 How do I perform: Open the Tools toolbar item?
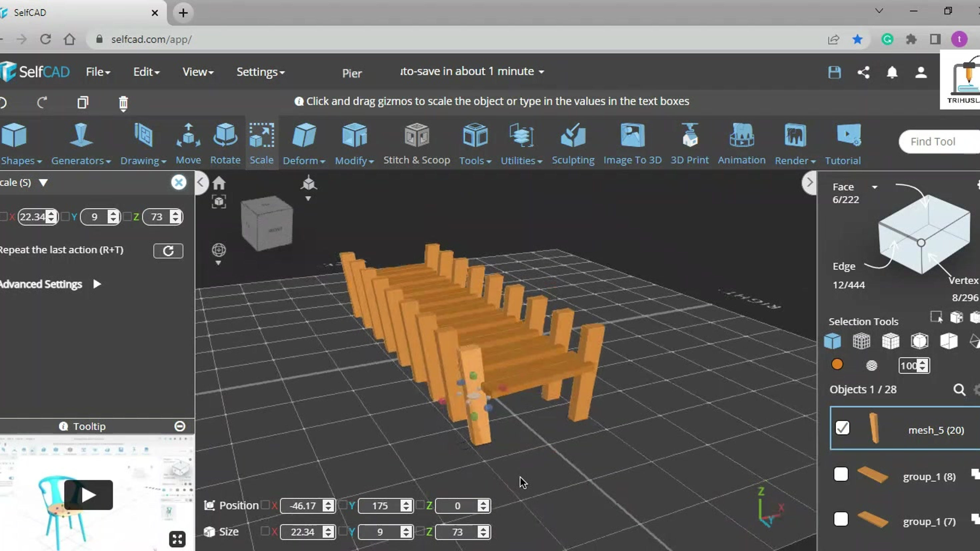(475, 144)
